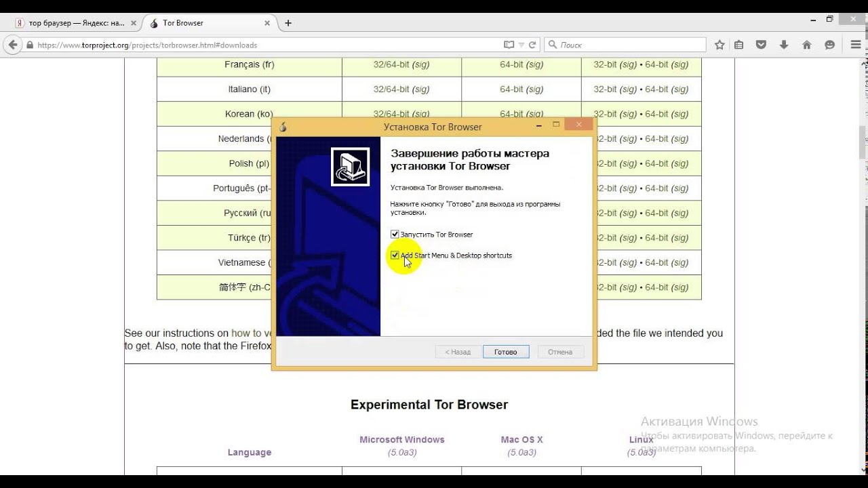Click the magnifier icon in the search box

click(x=553, y=45)
